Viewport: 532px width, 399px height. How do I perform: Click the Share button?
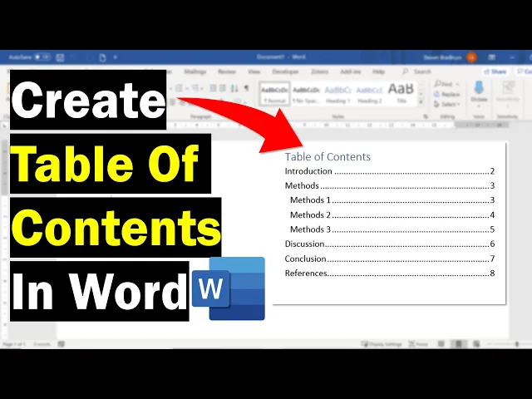(495, 71)
